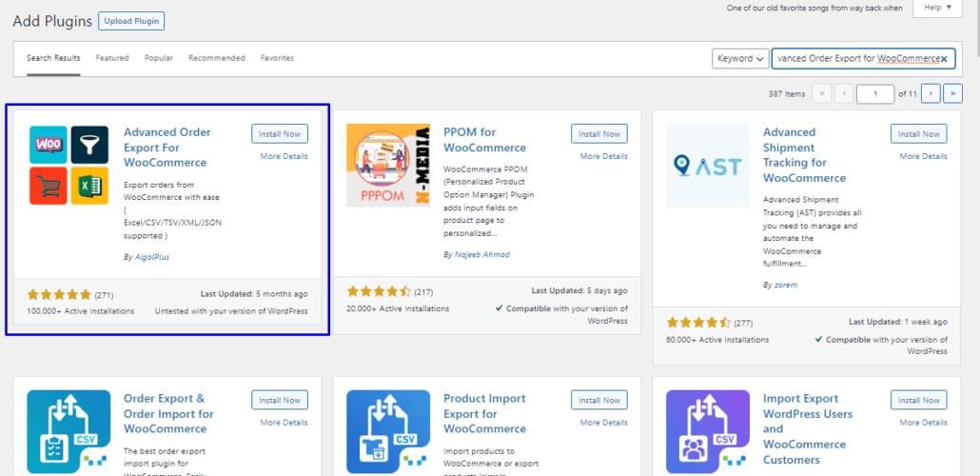Click the disabled first page arrow
This screenshot has width=980, height=476.
tap(821, 94)
